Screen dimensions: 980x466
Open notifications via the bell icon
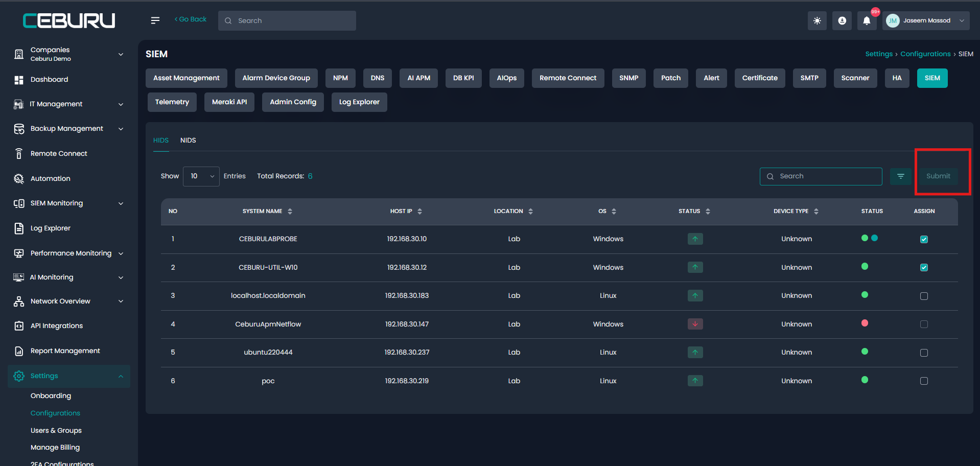867,21
